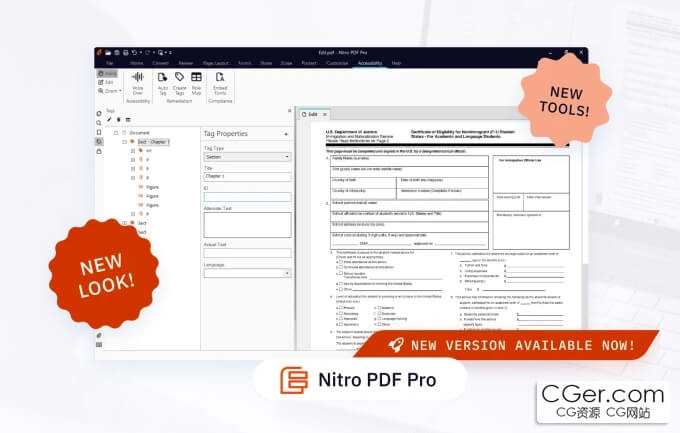
Task: Select the Accessibility ribbon tab
Action: pos(370,63)
